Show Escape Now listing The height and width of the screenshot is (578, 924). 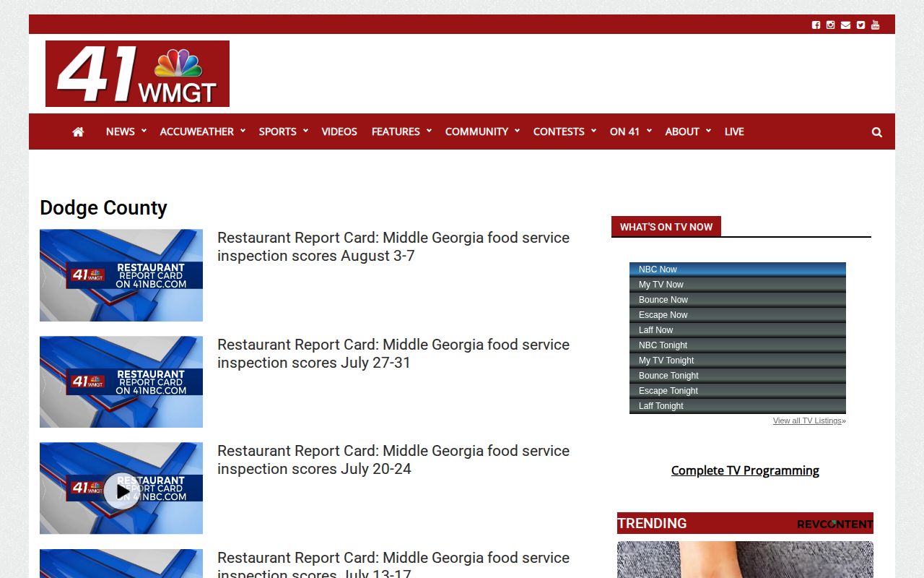[738, 315]
